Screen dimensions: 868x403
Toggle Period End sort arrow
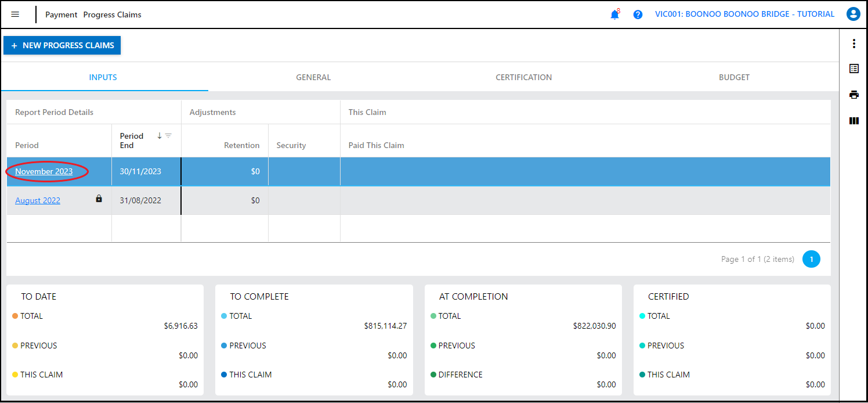[x=160, y=136]
